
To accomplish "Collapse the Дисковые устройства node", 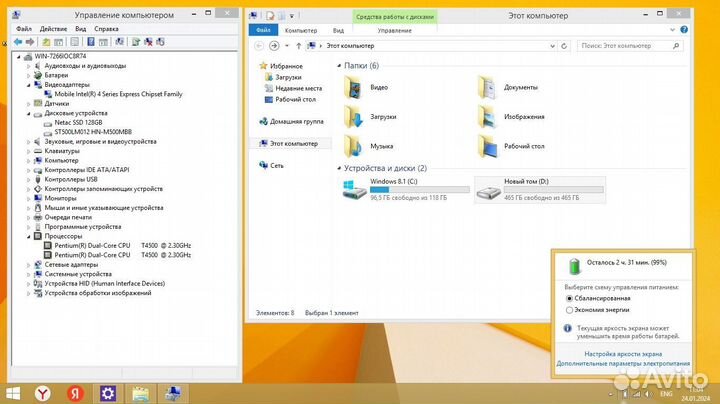I will pyautogui.click(x=28, y=113).
